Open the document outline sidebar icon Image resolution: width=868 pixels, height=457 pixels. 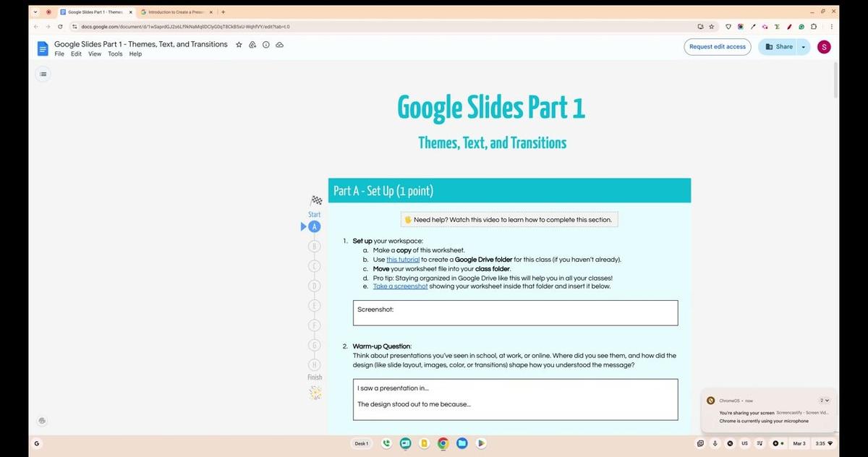(43, 74)
